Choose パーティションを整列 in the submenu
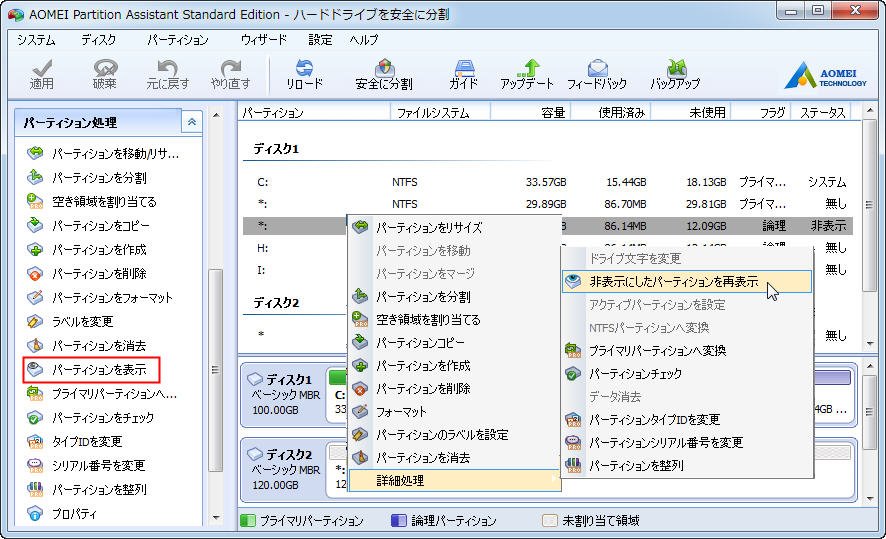The width and height of the screenshot is (886, 539). (x=687, y=466)
